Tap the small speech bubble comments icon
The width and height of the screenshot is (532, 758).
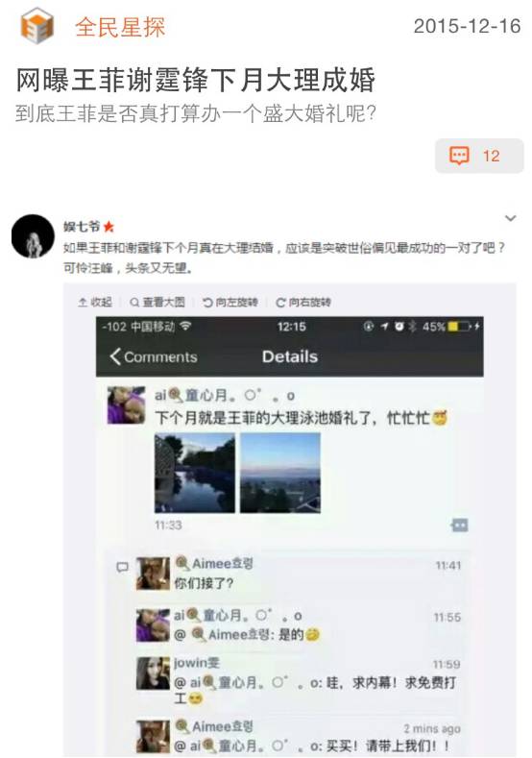click(122, 567)
